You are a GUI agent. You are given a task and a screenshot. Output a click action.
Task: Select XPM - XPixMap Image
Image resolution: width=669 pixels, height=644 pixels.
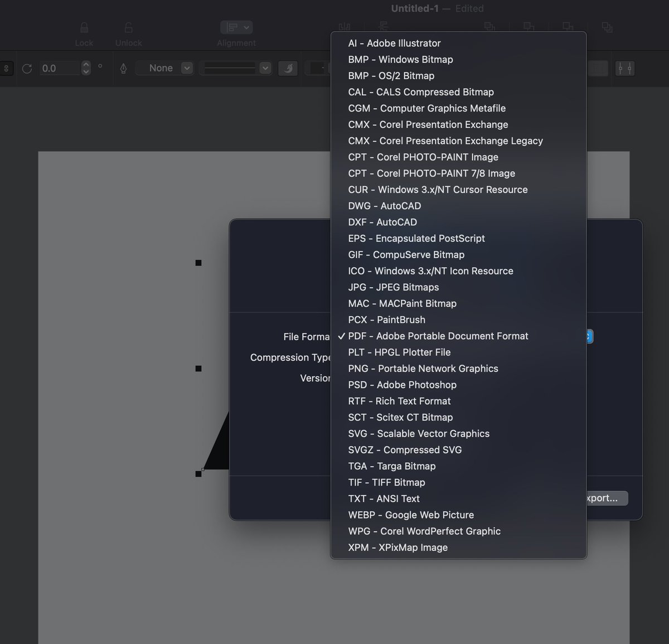(x=458, y=548)
